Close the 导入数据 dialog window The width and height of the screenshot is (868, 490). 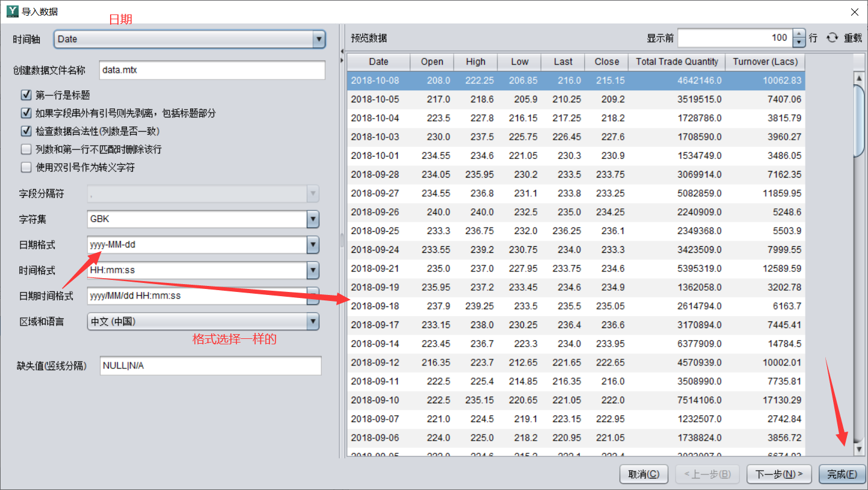854,11
